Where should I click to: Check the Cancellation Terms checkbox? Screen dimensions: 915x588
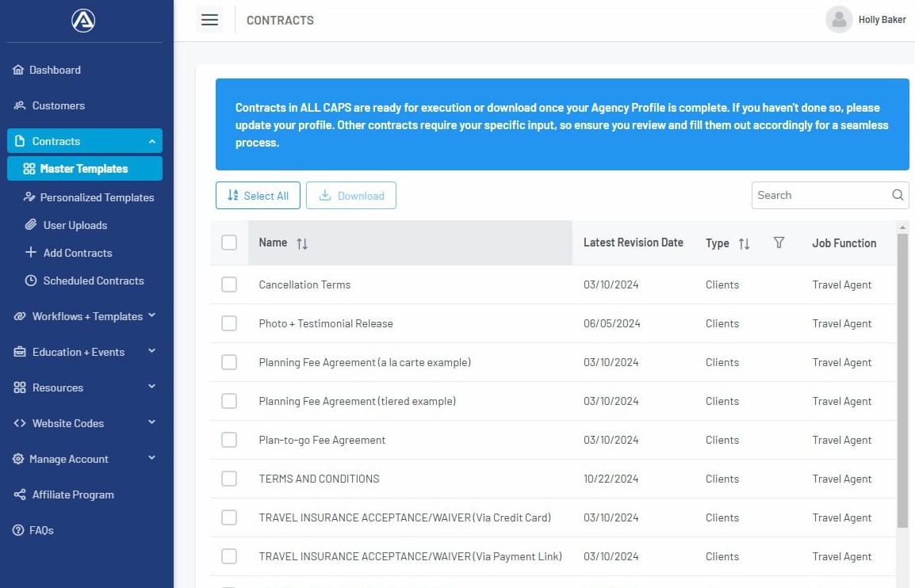229,284
